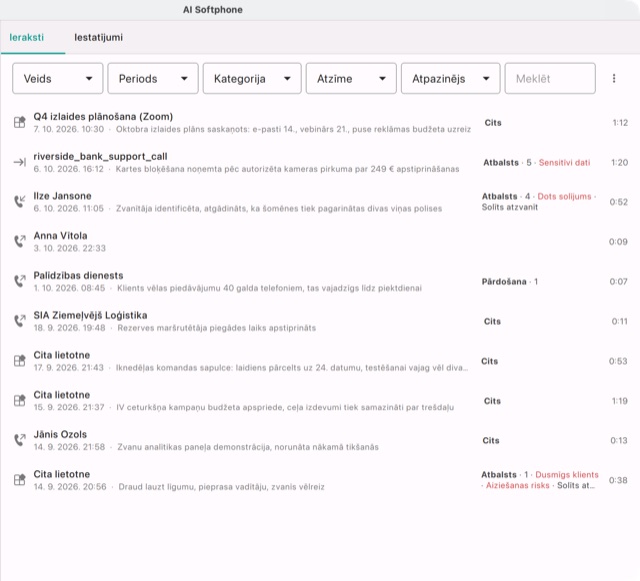640x581 pixels.
Task: Expand the Periods filter dropdown
Action: 153,78
